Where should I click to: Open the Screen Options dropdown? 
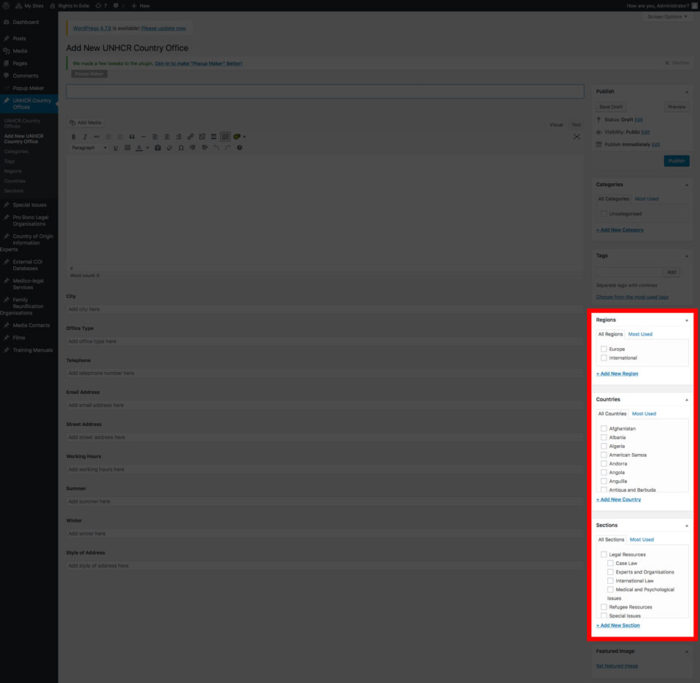pyautogui.click(x=667, y=17)
